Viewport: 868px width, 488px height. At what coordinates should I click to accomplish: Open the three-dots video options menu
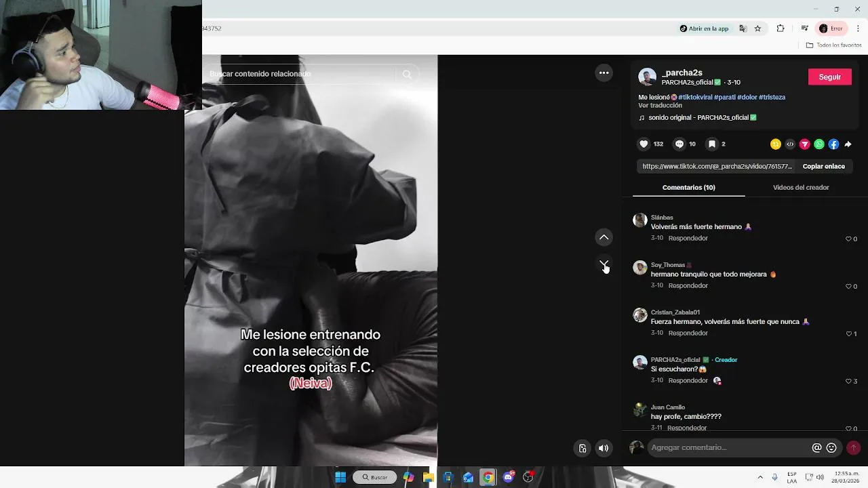pyautogui.click(x=604, y=73)
